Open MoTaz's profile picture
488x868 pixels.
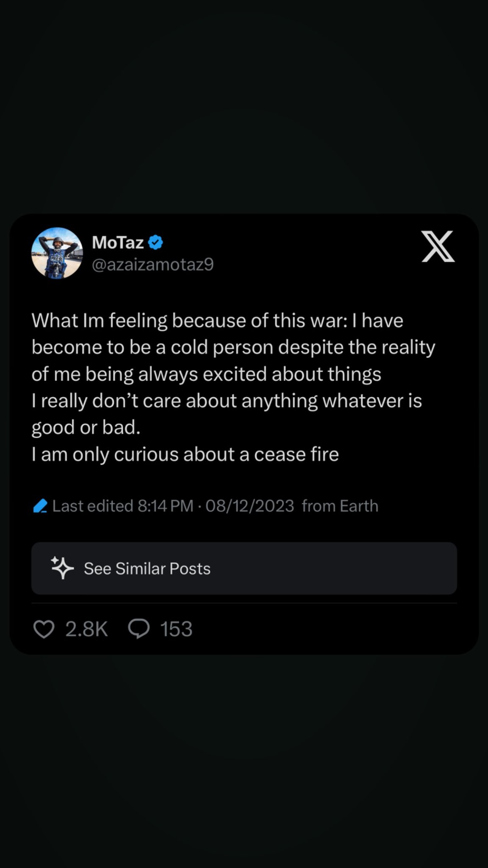[57, 253]
